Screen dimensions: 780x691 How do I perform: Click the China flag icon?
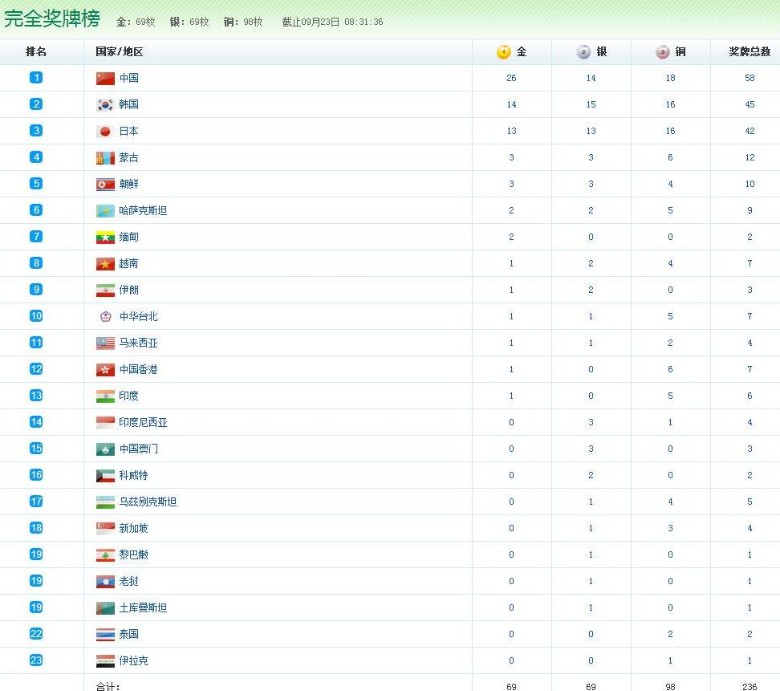click(105, 78)
